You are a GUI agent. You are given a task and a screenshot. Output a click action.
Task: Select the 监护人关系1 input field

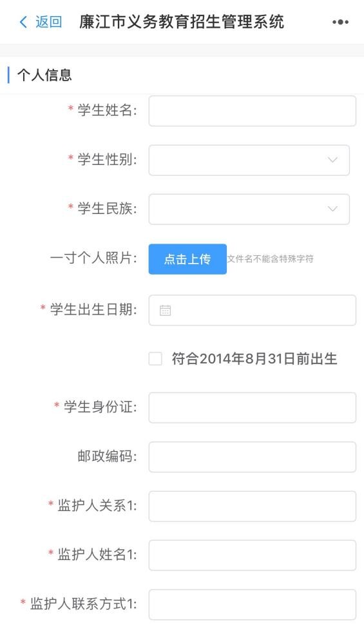[252, 507]
